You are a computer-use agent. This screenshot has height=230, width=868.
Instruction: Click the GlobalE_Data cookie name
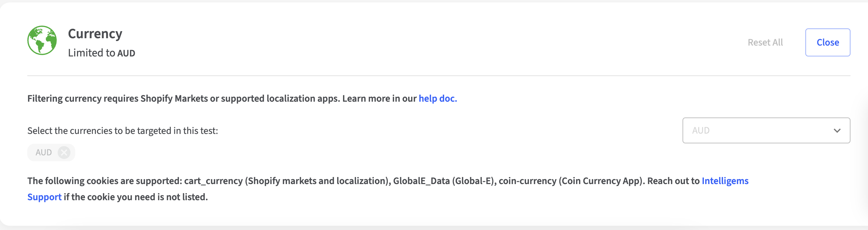421,181
